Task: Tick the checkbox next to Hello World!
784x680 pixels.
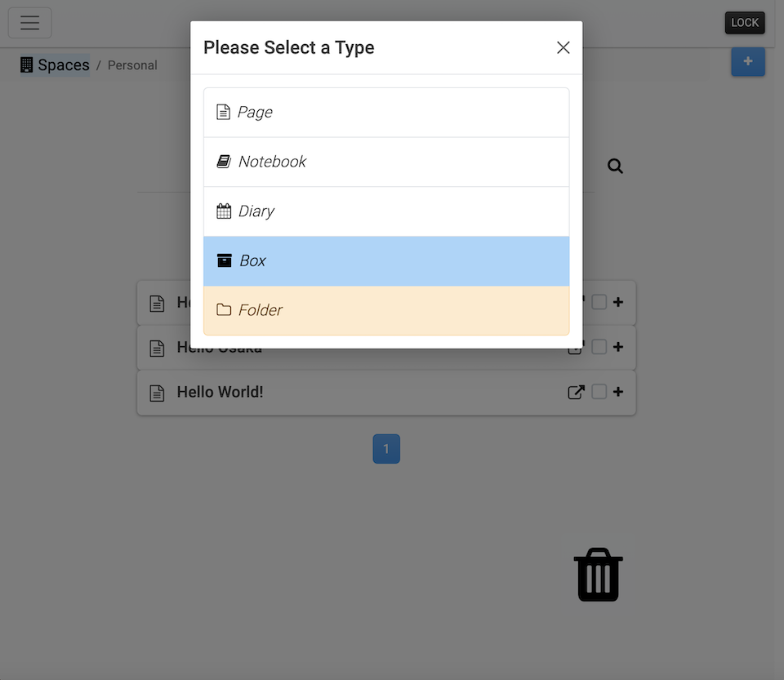Action: (599, 392)
